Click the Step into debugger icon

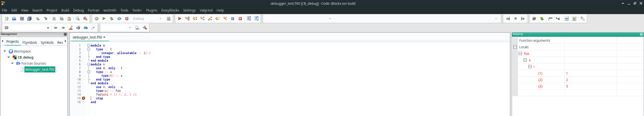[203, 19]
